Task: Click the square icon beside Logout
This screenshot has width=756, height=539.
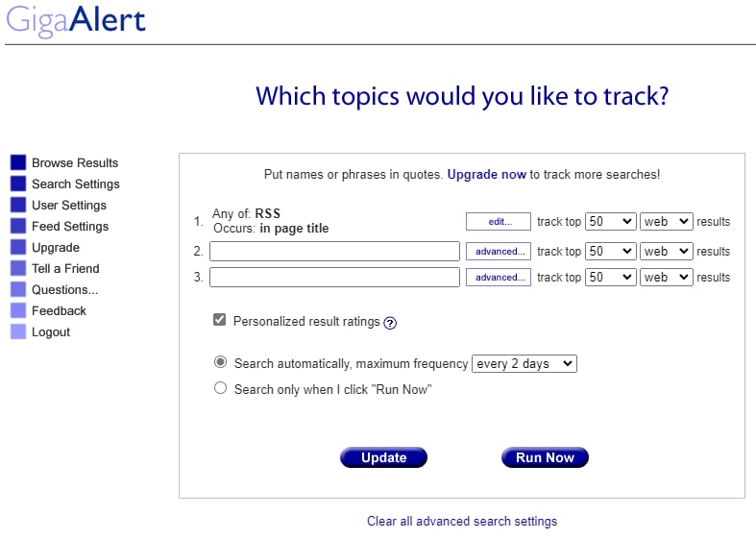Action: pos(18,331)
